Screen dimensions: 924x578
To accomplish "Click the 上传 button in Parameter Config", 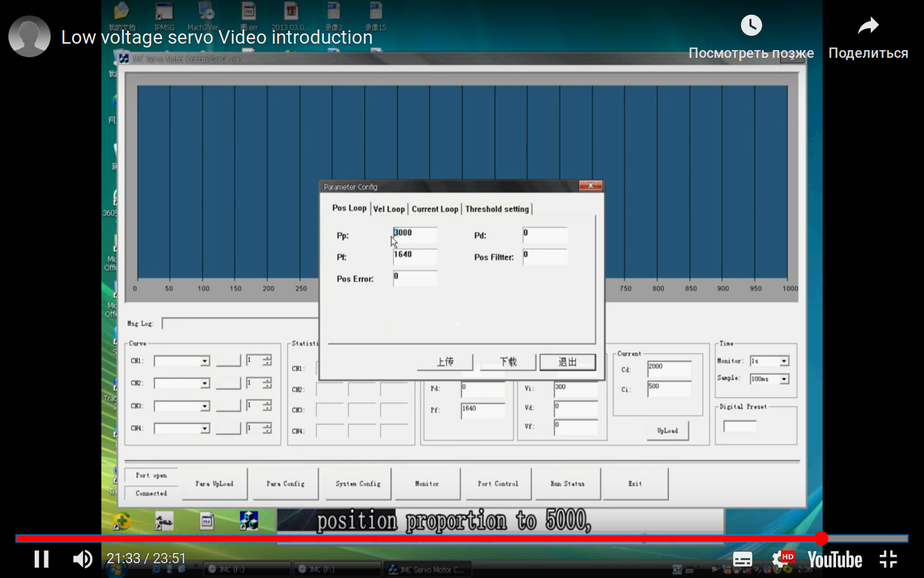I will (x=445, y=362).
